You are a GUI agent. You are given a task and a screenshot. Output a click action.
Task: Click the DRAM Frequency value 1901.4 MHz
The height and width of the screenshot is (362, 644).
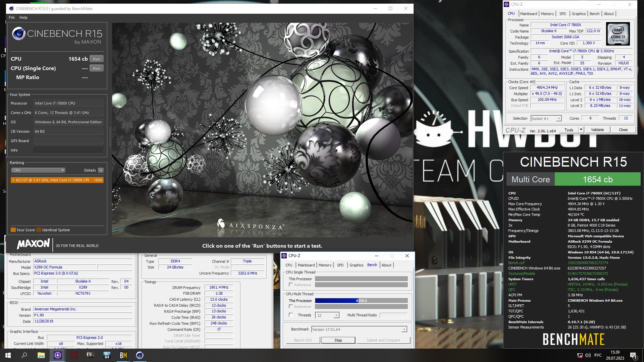219,287
